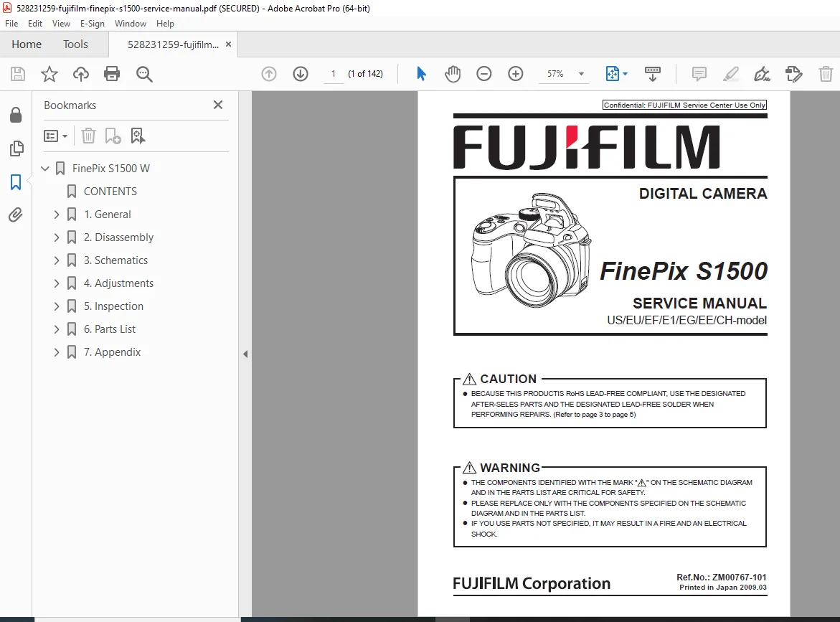Open the Window menu
Viewport: 840px width, 622px height.
[130, 24]
